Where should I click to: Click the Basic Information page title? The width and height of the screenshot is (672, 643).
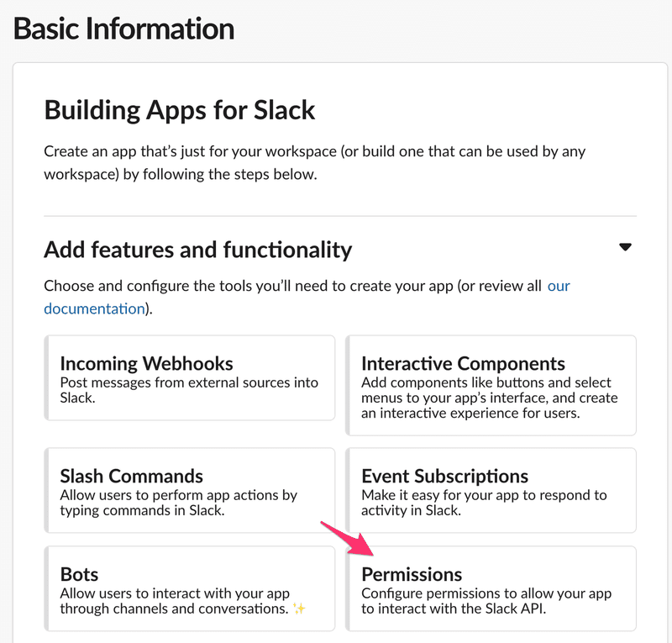point(123,29)
